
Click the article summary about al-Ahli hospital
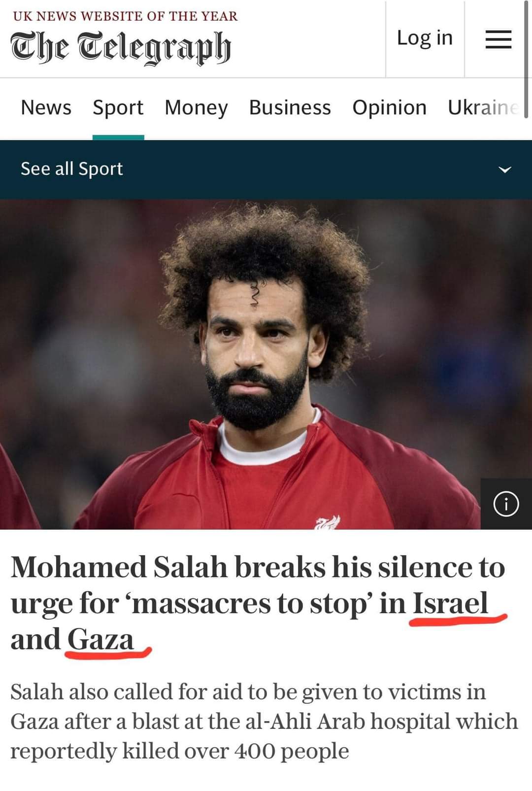click(x=264, y=721)
